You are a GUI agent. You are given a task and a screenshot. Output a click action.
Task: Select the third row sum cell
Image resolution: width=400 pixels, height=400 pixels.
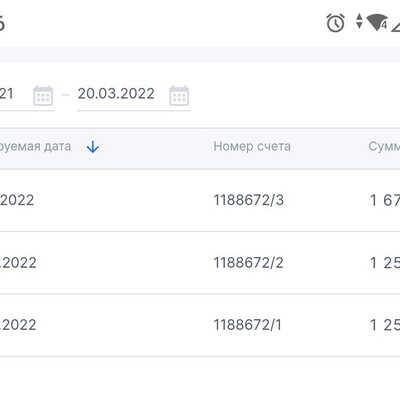coord(385,325)
